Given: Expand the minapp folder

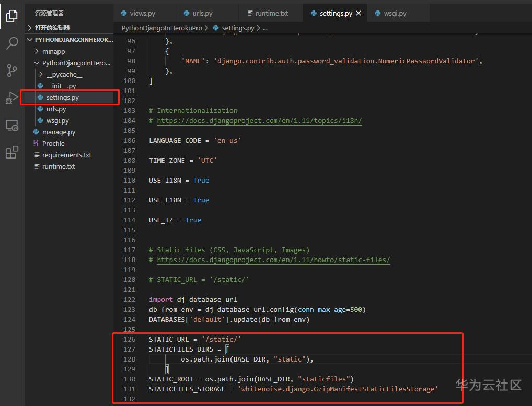Looking at the screenshot, I should 69,51.
